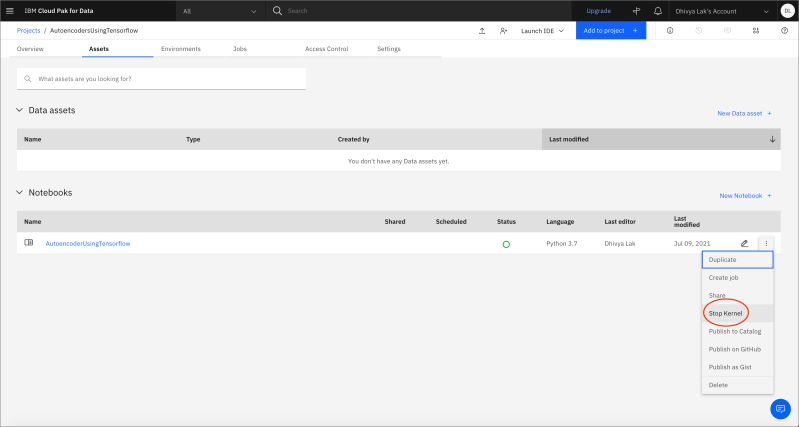The height and width of the screenshot is (427, 799).
Task: Click the Add to project button
Action: pyautogui.click(x=611, y=31)
